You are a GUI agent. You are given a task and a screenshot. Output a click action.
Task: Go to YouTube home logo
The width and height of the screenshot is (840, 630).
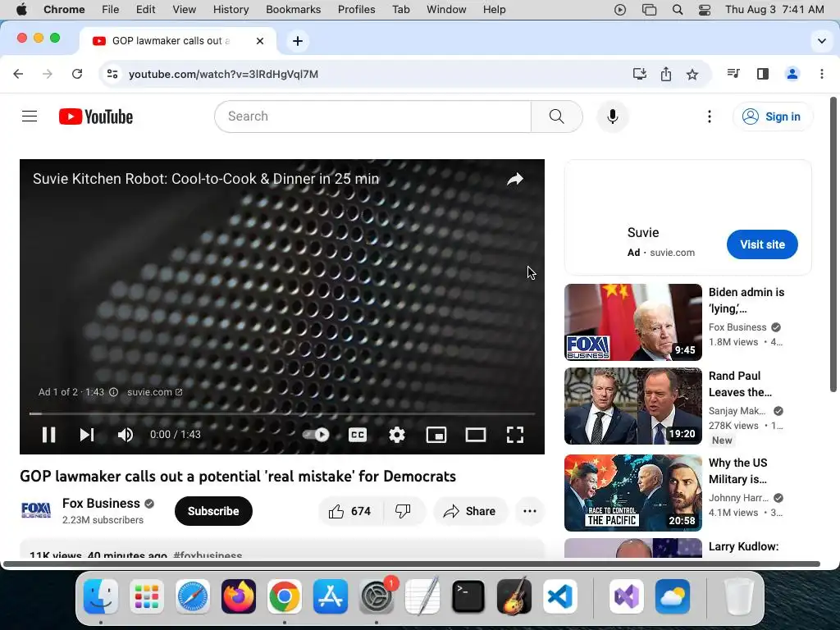pyautogui.click(x=96, y=116)
